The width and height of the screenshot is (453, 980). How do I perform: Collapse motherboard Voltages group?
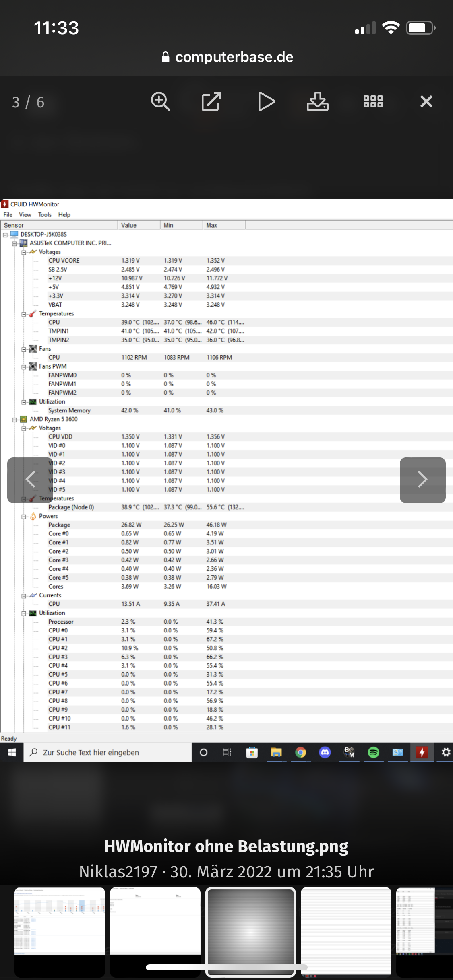(24, 252)
